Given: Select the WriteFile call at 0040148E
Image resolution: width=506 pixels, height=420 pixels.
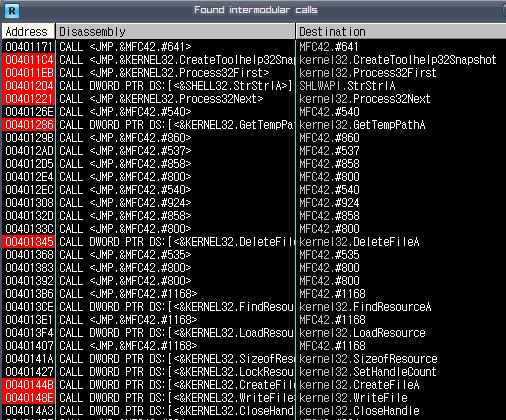Looking at the screenshot, I should (x=254, y=398).
